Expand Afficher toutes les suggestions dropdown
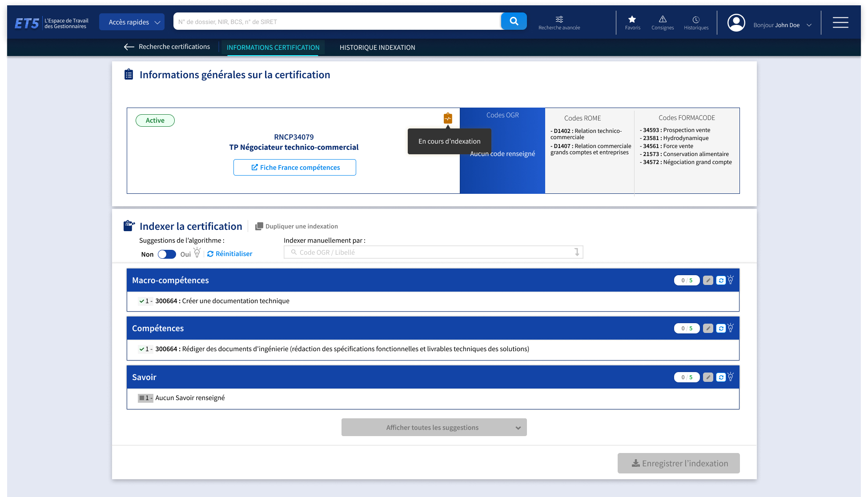 [x=434, y=427]
